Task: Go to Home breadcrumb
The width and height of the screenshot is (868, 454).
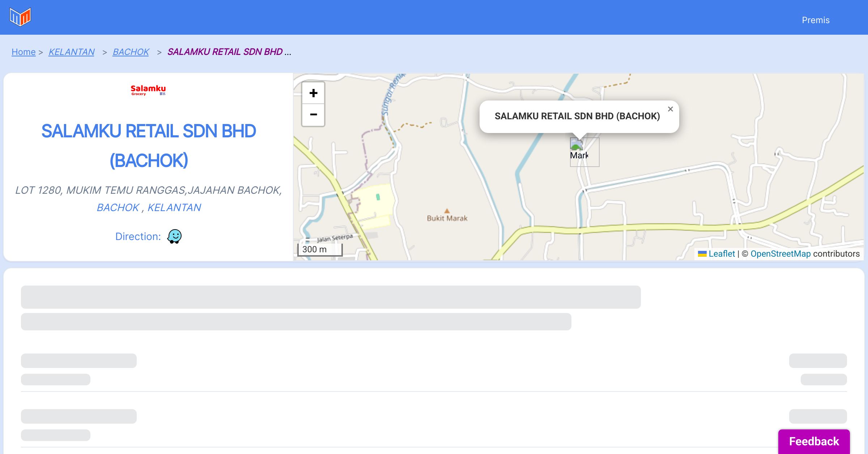Action: [x=24, y=52]
